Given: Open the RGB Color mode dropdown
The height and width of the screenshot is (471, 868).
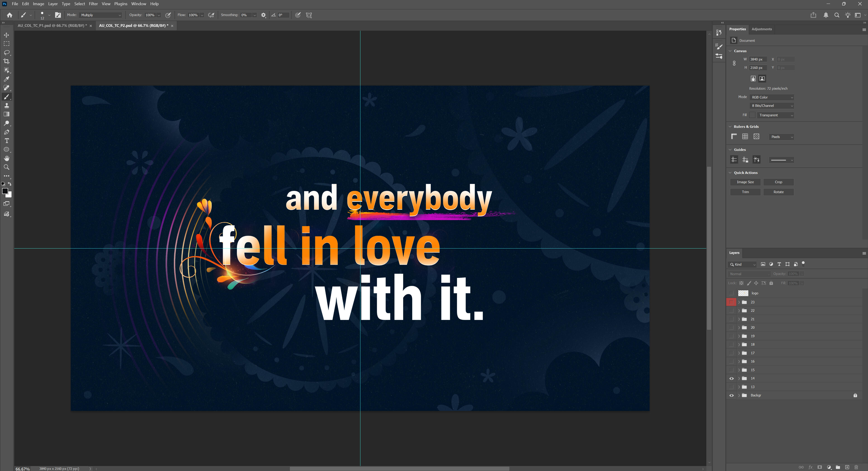Looking at the screenshot, I should pos(772,97).
